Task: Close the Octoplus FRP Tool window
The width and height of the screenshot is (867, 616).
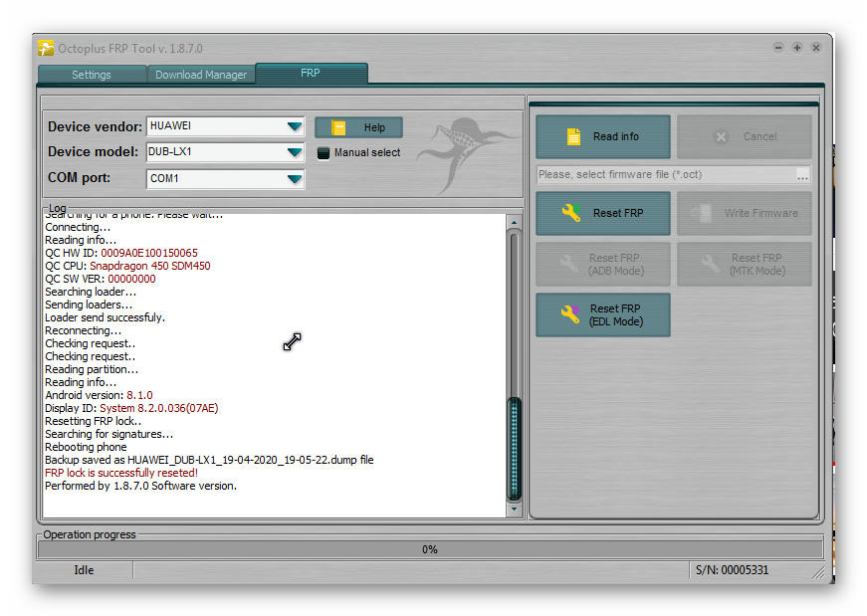Action: click(815, 48)
